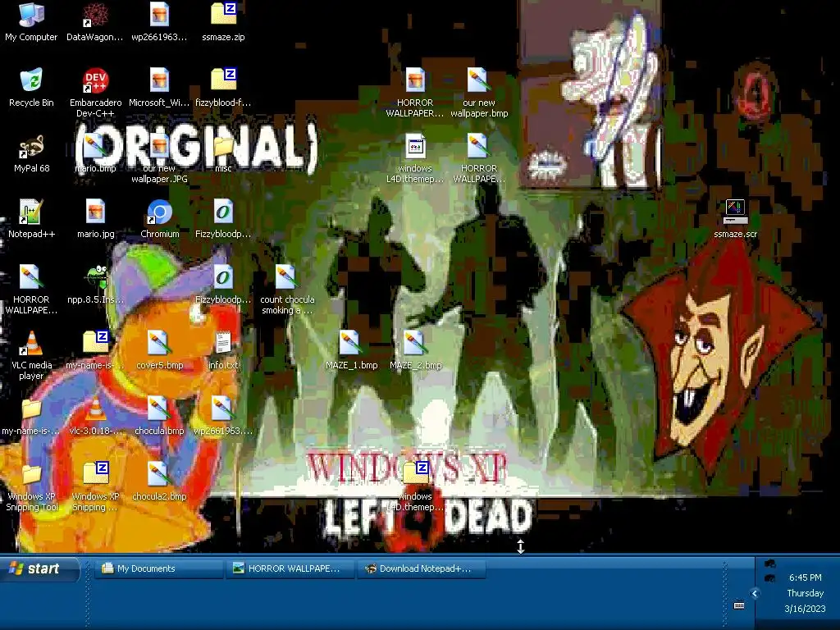Screen dimensions: 840x630
Task: Open the misc folder icon
Action: point(223,148)
